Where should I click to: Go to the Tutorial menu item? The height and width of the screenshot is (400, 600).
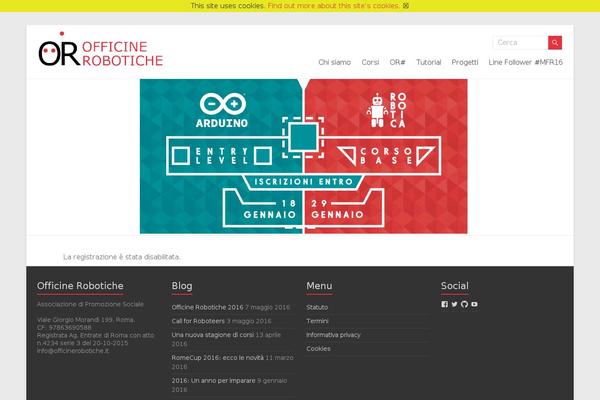(429, 62)
